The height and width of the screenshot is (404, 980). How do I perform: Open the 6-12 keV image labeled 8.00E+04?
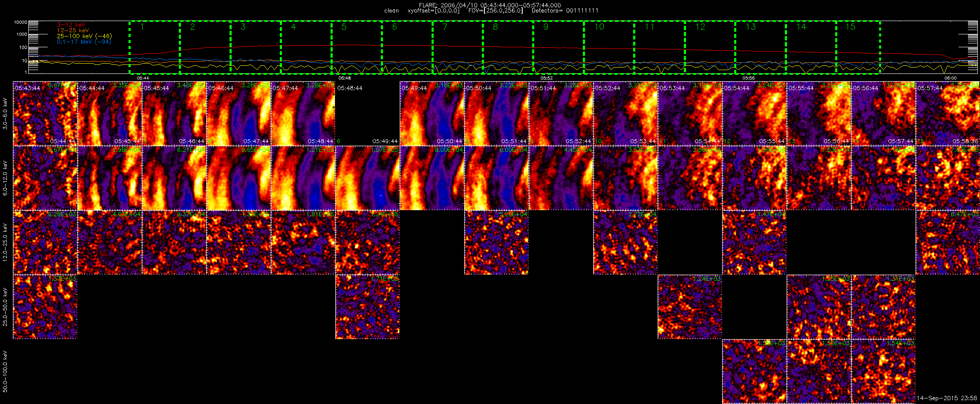[x=432, y=178]
